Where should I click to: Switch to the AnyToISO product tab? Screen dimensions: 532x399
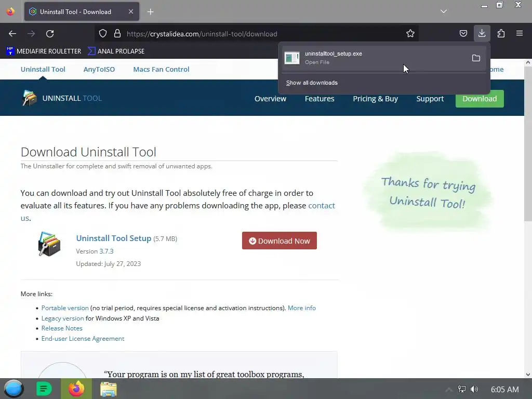coord(99,69)
